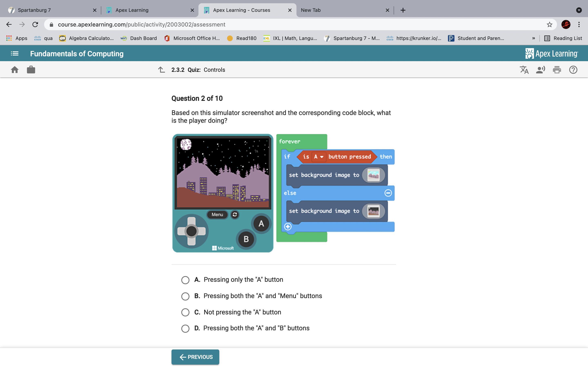Choose answer D: Pressing both "A" and "B"
The height and width of the screenshot is (367, 588).
185,328
